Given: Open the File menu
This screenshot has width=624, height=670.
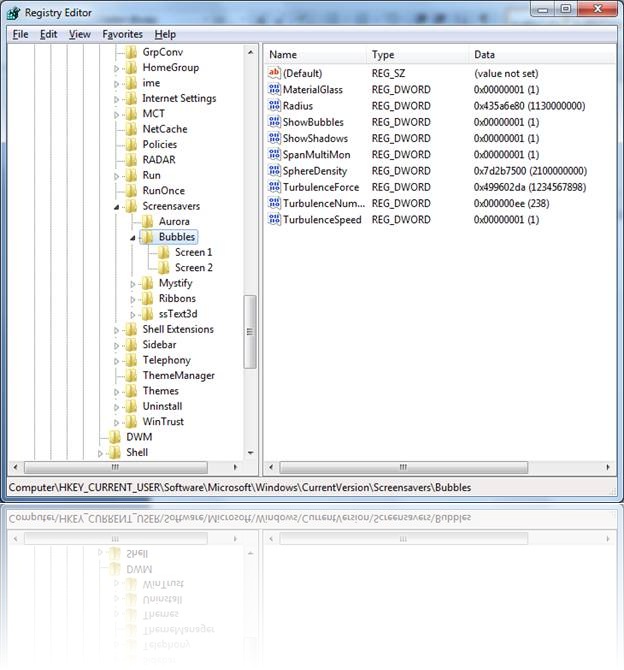Looking at the screenshot, I should (20, 34).
